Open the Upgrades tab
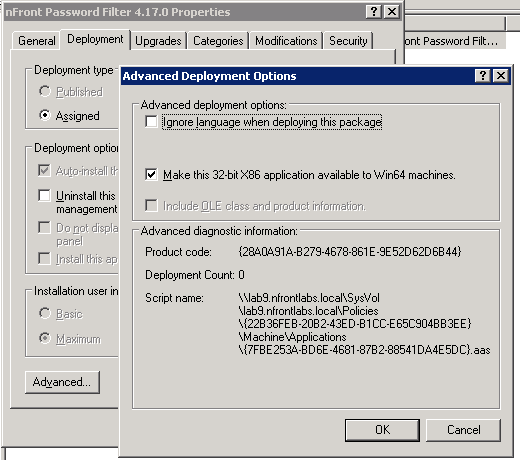The image size is (520, 460). [x=158, y=41]
